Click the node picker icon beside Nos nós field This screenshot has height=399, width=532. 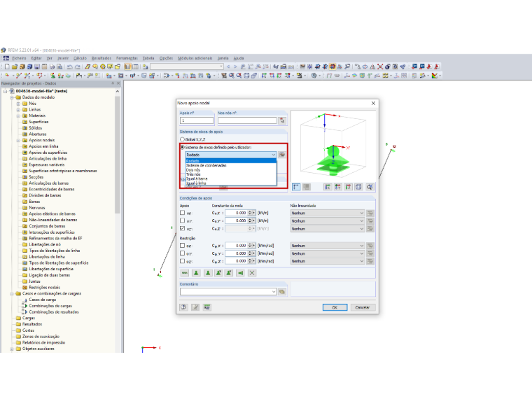282,120
